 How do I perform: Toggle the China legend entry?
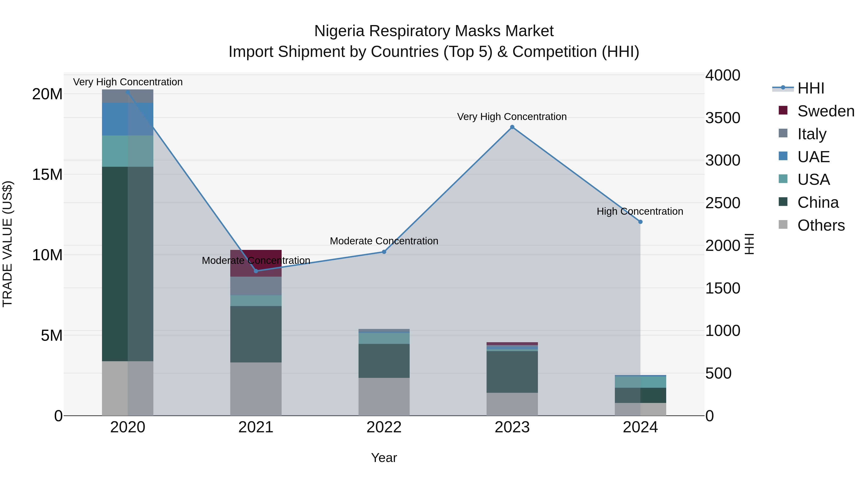click(808, 202)
